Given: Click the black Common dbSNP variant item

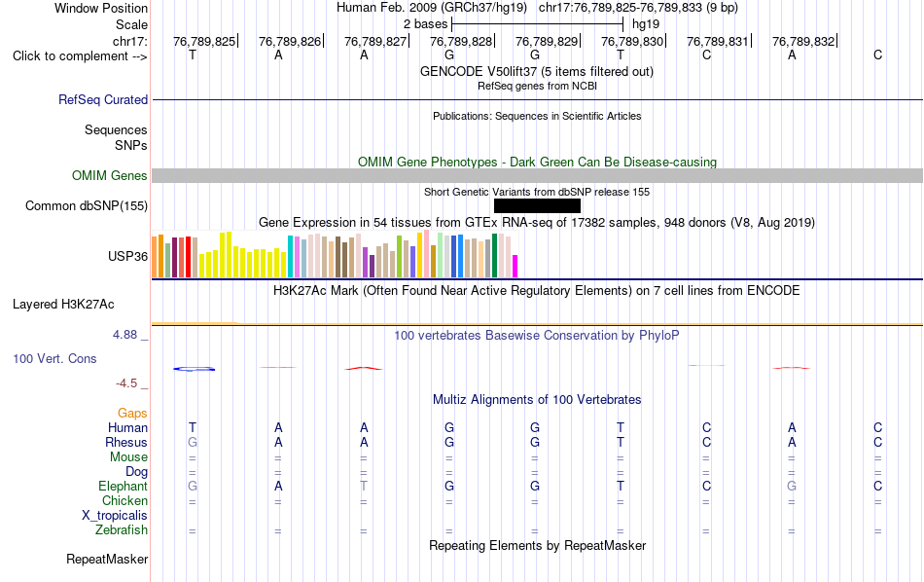Looking at the screenshot, I should click(x=537, y=205).
